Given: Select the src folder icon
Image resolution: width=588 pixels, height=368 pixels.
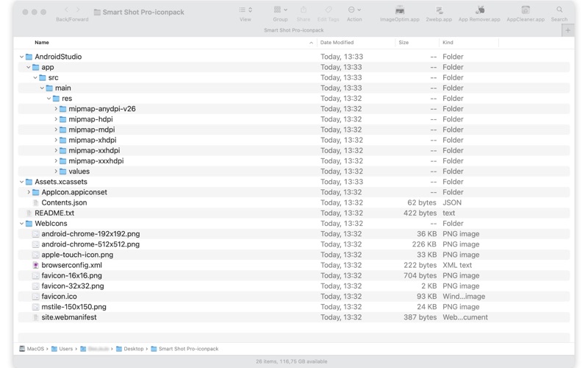Looking at the screenshot, I should click(43, 78).
